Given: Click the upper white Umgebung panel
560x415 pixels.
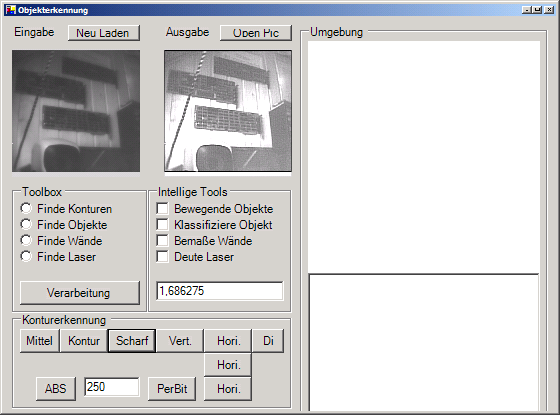Looking at the screenshot, I should coord(424,157).
